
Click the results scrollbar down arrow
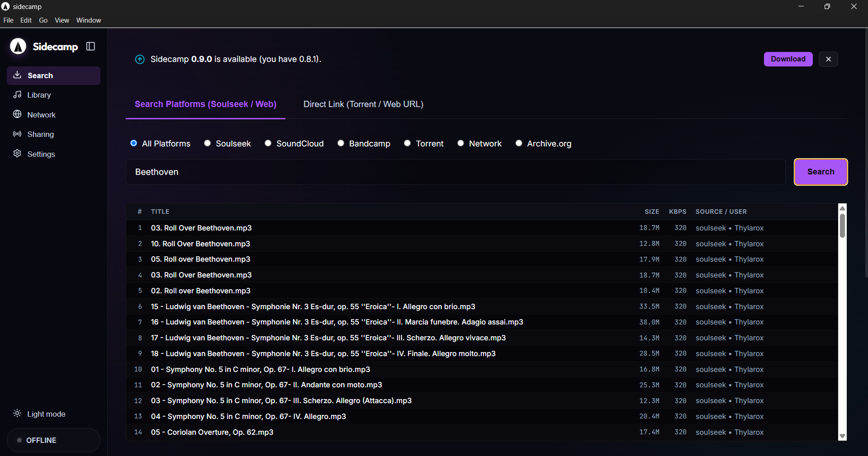coord(842,436)
